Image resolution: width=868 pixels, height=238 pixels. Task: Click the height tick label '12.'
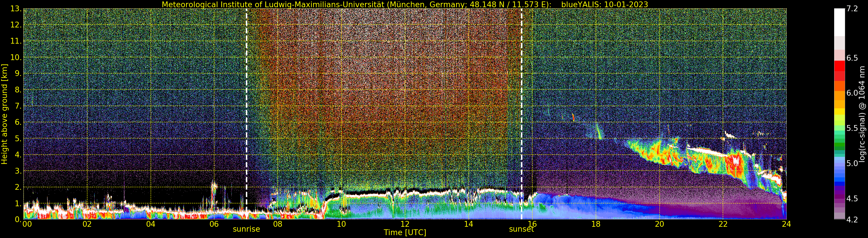click(x=16, y=25)
